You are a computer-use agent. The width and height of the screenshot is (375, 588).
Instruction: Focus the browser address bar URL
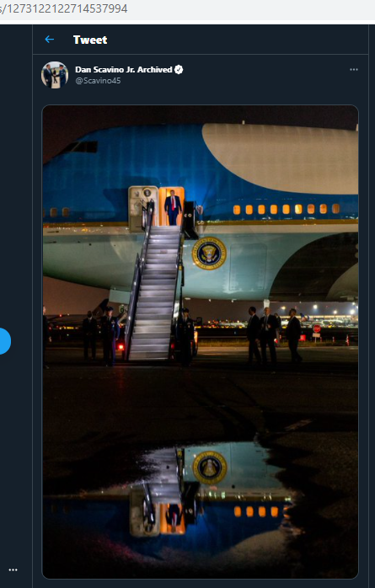[64, 8]
